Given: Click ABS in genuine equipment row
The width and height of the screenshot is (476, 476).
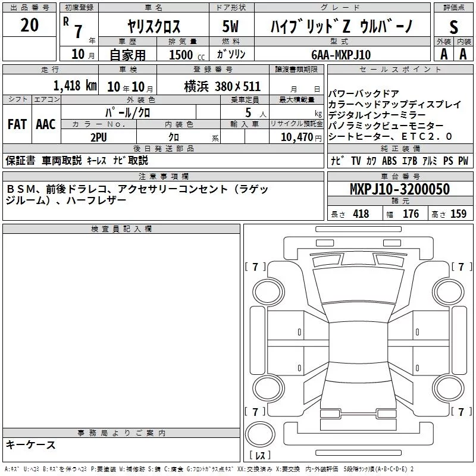Looking at the screenshot, I should (x=389, y=161).
